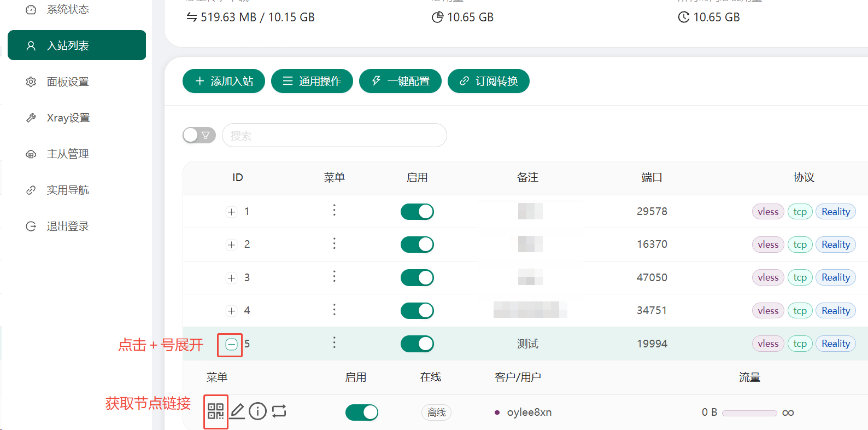Screen dimensions: 868x430
Task: Open client info icon for oylee8xn
Action: pos(257,411)
